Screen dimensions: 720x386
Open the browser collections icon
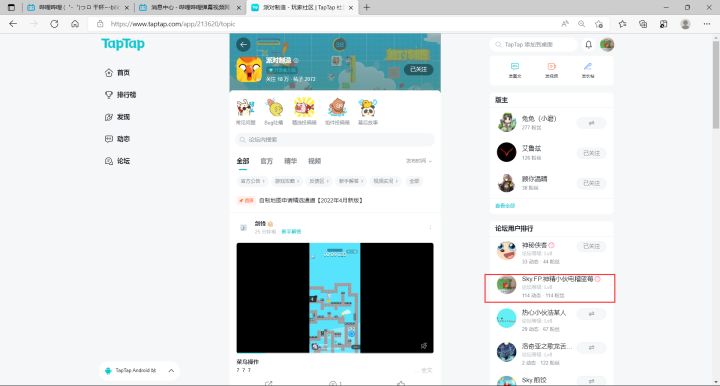coord(643,24)
